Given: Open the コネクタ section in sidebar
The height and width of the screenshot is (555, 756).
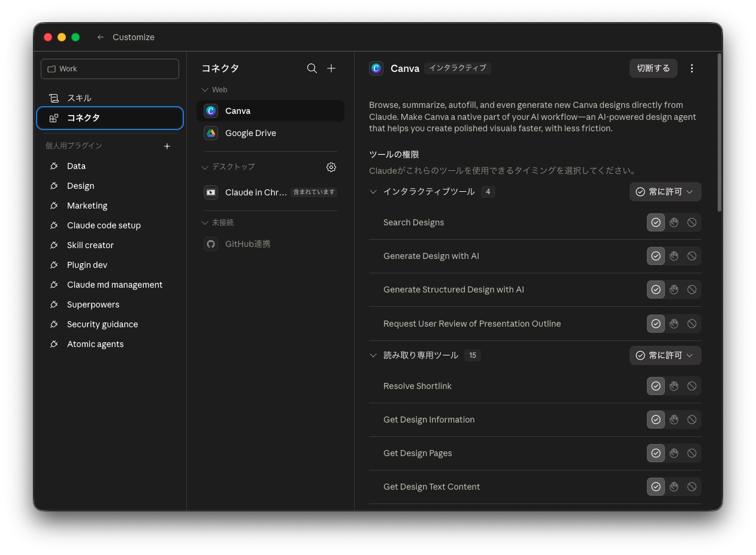Looking at the screenshot, I should tap(110, 118).
